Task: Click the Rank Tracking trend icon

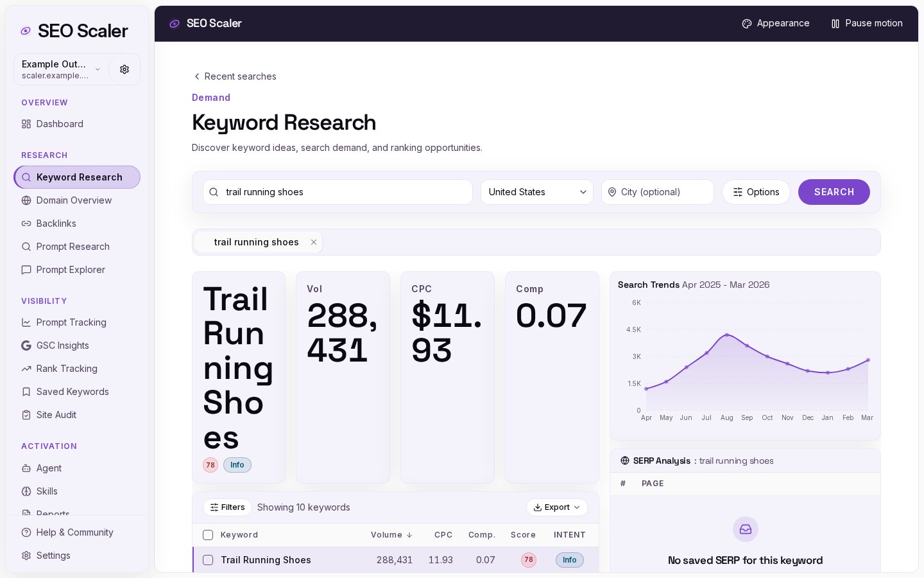Action: (26, 369)
